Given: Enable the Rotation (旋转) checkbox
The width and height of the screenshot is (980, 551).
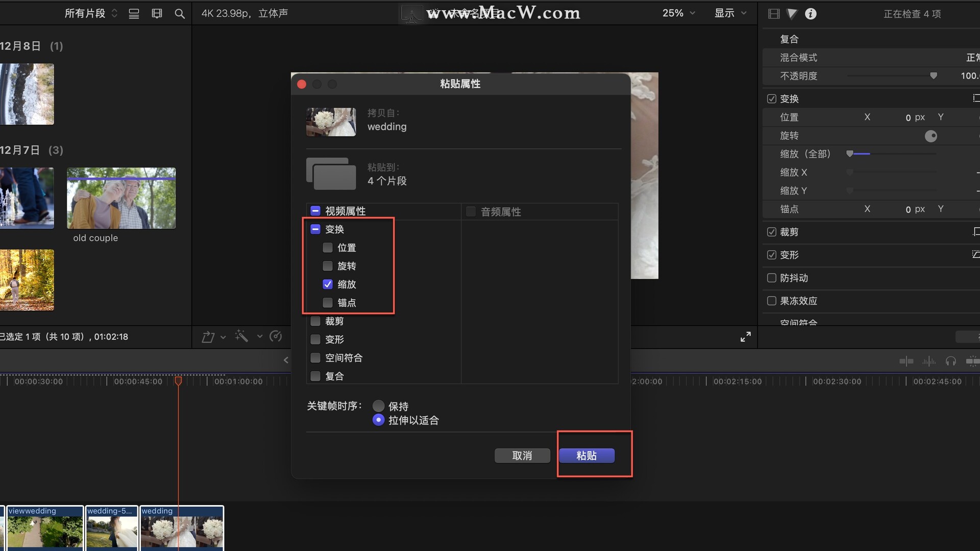Looking at the screenshot, I should pos(328,266).
